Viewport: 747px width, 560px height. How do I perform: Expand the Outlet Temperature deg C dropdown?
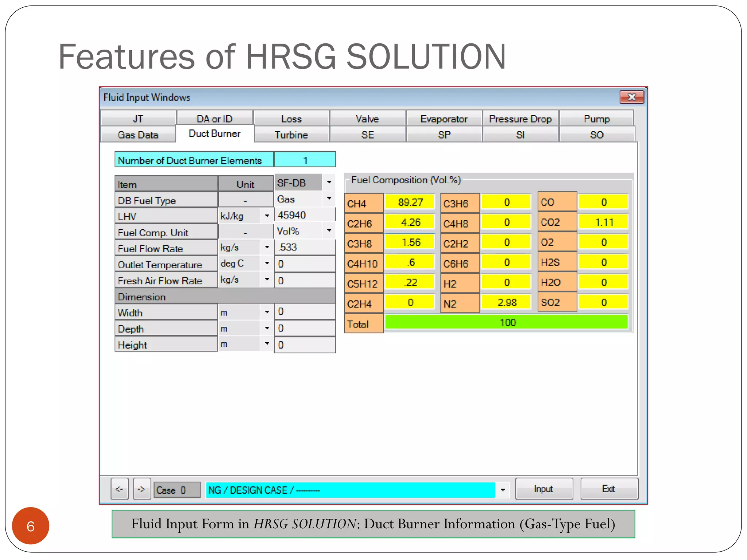point(267,263)
